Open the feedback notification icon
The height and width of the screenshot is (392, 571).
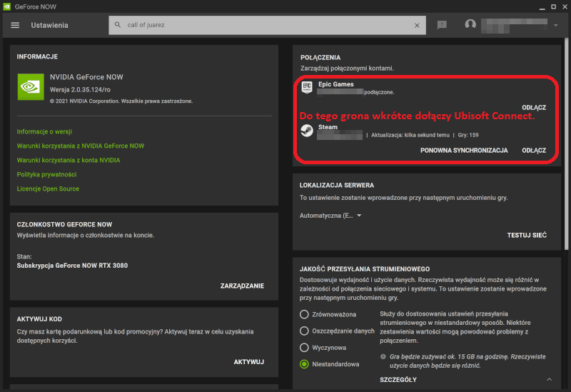click(x=442, y=25)
